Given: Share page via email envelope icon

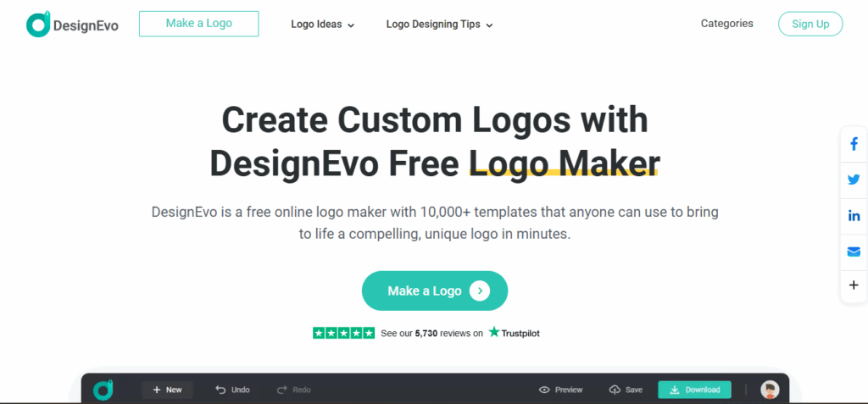Looking at the screenshot, I should coord(854,252).
